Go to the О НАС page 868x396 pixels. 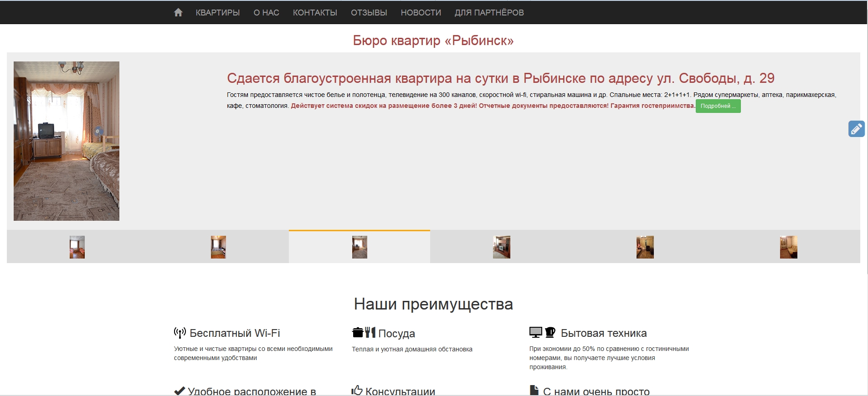pos(267,13)
